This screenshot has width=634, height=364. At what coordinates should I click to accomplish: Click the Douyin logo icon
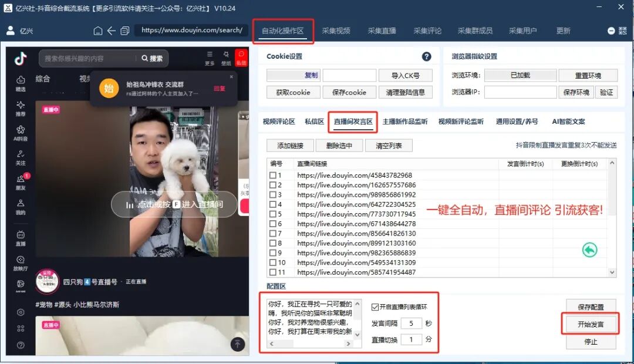[21, 59]
